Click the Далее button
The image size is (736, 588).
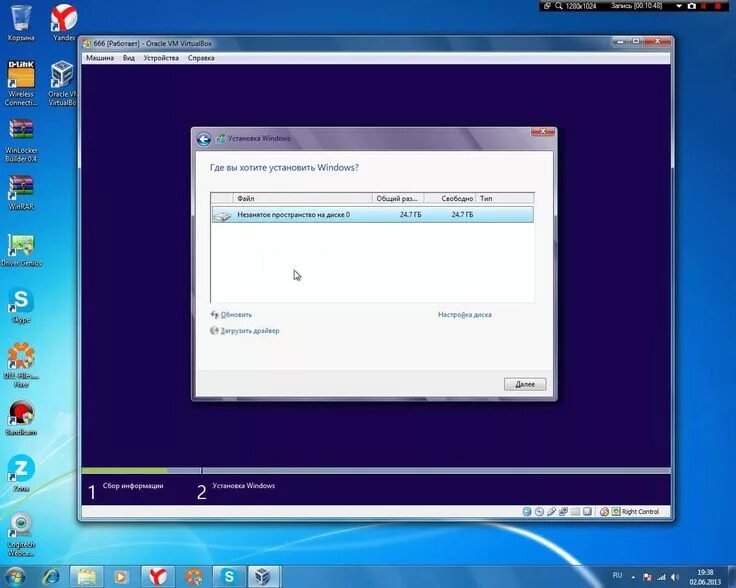pos(525,384)
